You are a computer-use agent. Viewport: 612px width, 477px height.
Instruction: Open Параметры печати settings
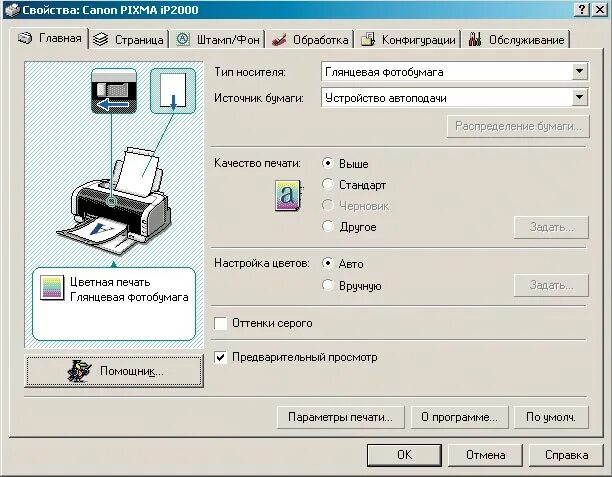pyautogui.click(x=340, y=417)
